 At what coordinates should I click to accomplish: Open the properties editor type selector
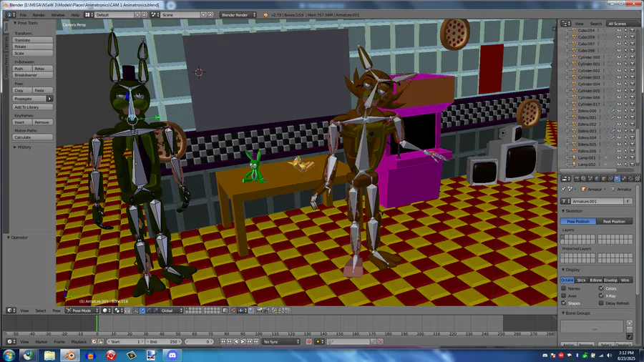565,179
